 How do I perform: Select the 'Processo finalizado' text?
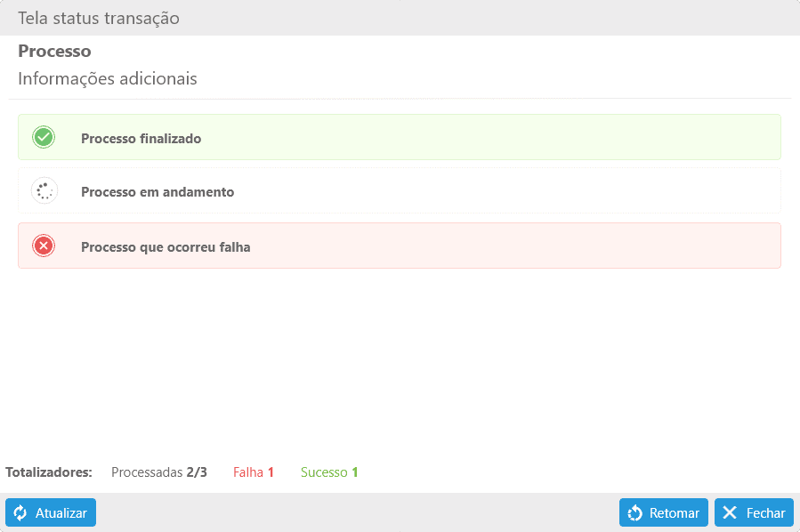tap(141, 139)
